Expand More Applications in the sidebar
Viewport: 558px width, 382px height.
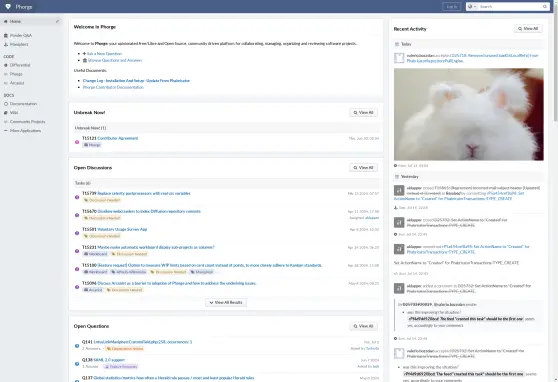click(25, 131)
